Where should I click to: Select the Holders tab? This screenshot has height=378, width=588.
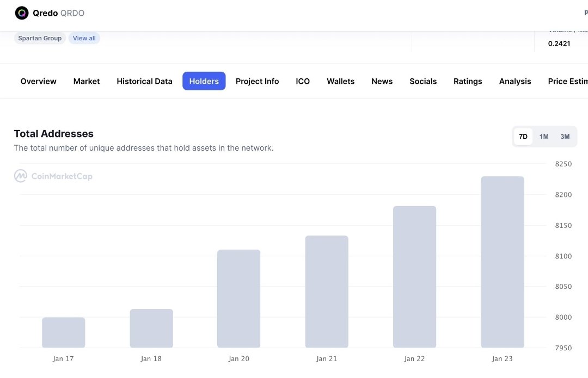[x=204, y=81]
